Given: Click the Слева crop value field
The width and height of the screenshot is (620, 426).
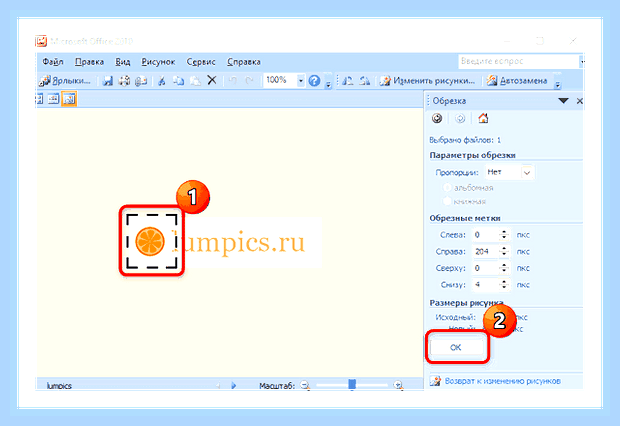Looking at the screenshot, I should tap(486, 235).
